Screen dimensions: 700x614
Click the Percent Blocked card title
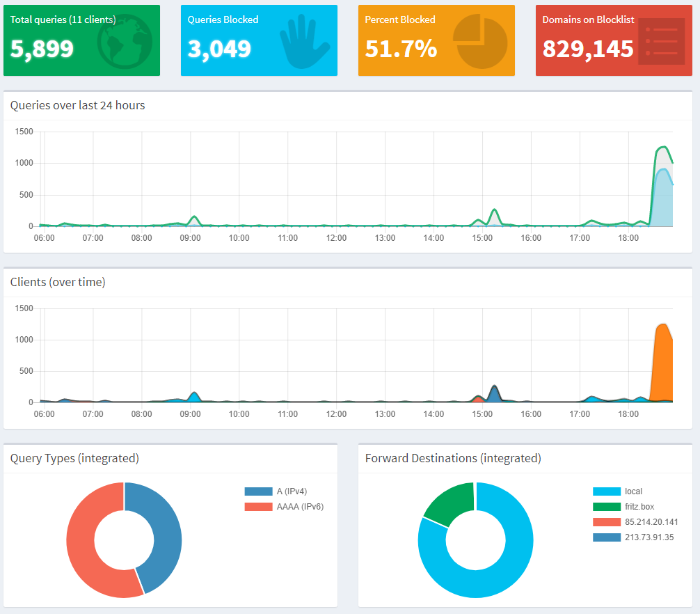click(x=400, y=19)
